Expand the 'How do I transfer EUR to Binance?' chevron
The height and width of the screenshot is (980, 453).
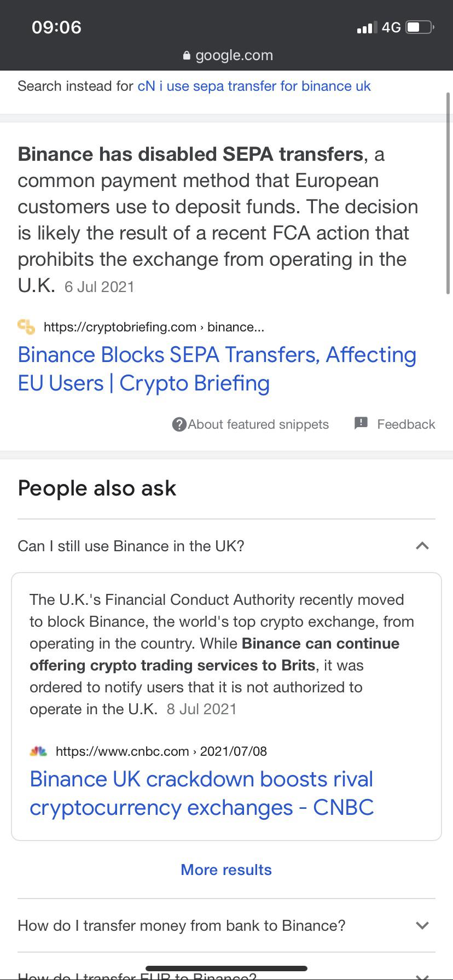pos(422,975)
